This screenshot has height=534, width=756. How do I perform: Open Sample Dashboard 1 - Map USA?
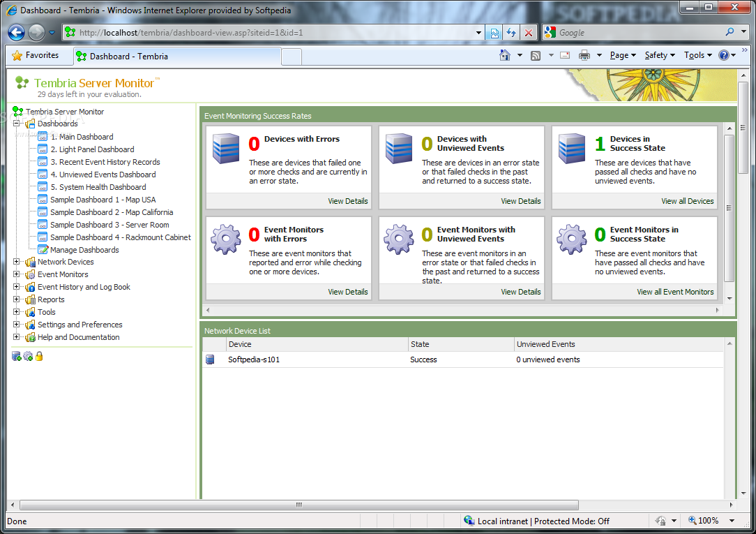(x=103, y=200)
